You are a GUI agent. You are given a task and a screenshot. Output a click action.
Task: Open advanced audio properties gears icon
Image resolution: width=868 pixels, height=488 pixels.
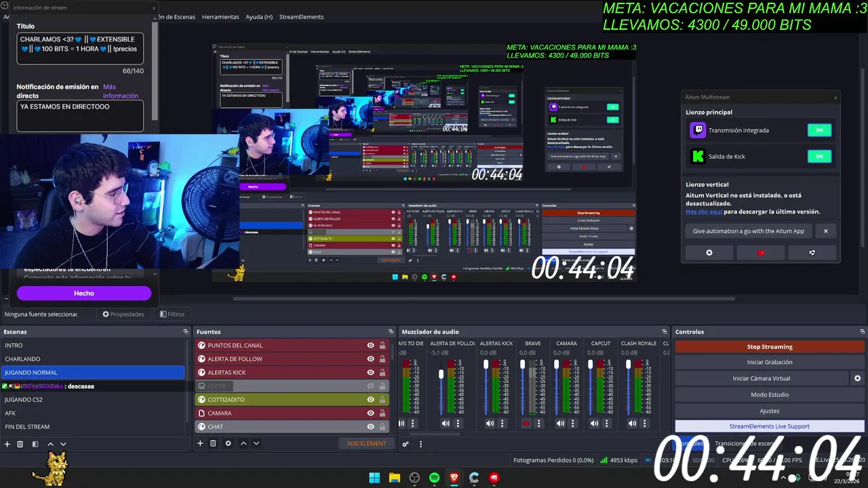coord(406,444)
